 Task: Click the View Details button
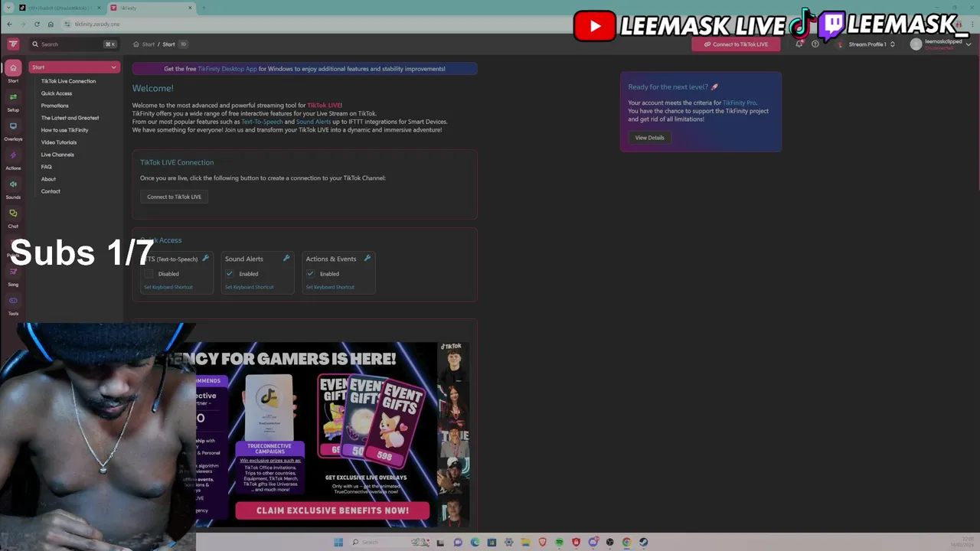[x=649, y=138]
